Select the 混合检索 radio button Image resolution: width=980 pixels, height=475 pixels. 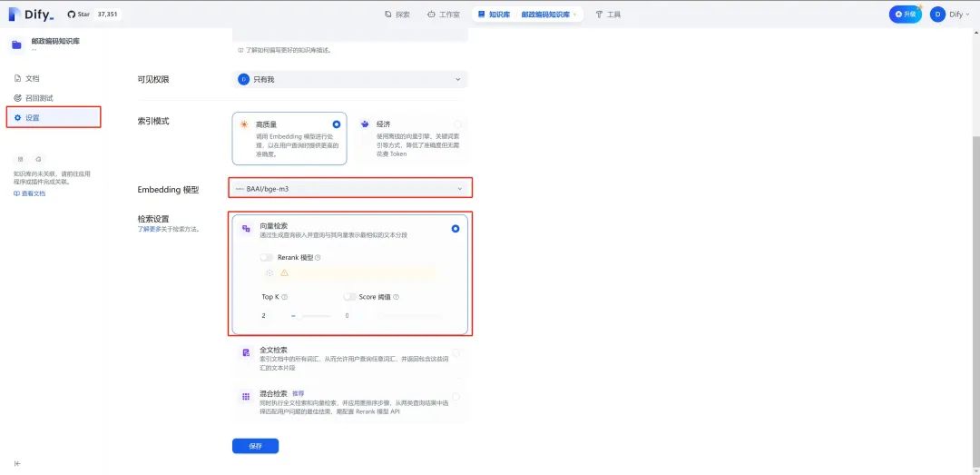click(456, 397)
